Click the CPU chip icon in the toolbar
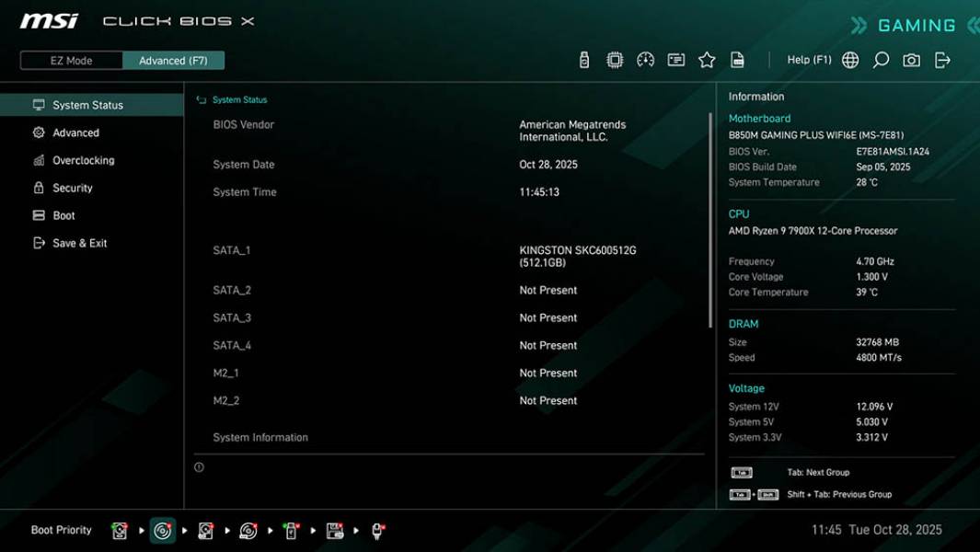Viewport: 980px width, 552px height. tap(614, 59)
